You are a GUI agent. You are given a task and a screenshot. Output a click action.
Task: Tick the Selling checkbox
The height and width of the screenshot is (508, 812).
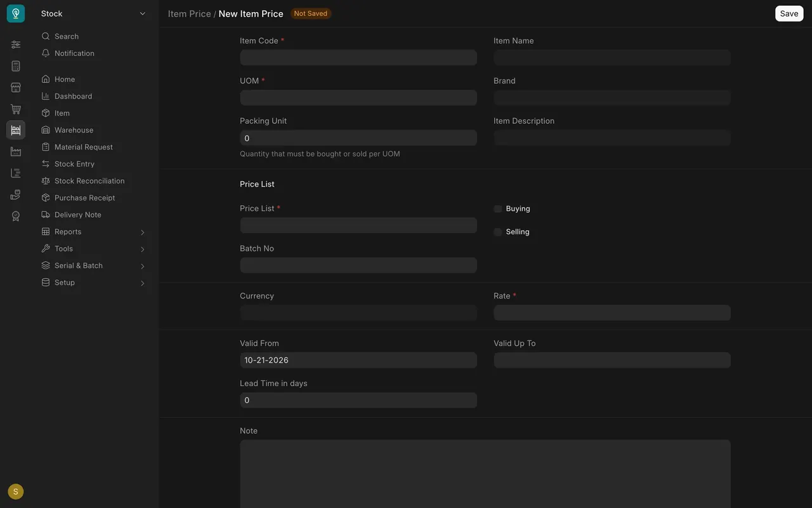pyautogui.click(x=498, y=232)
